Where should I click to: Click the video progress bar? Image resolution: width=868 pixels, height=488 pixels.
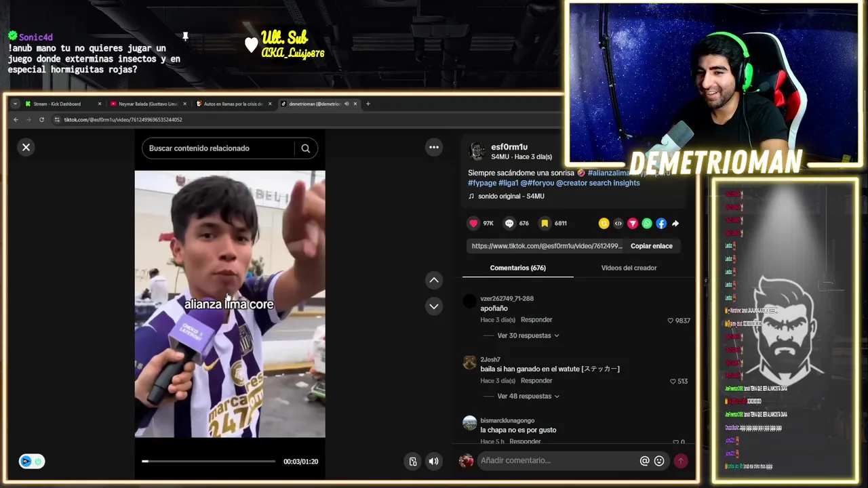(209, 462)
